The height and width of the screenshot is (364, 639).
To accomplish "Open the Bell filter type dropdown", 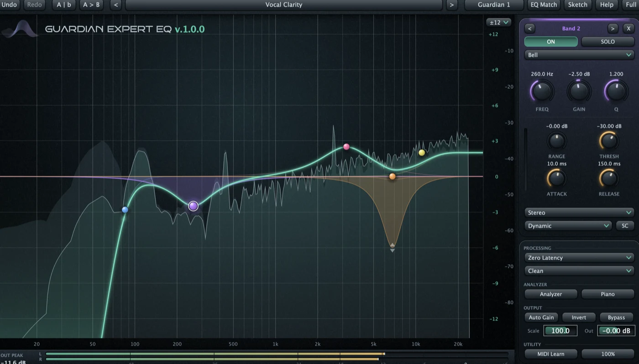I will pyautogui.click(x=579, y=55).
